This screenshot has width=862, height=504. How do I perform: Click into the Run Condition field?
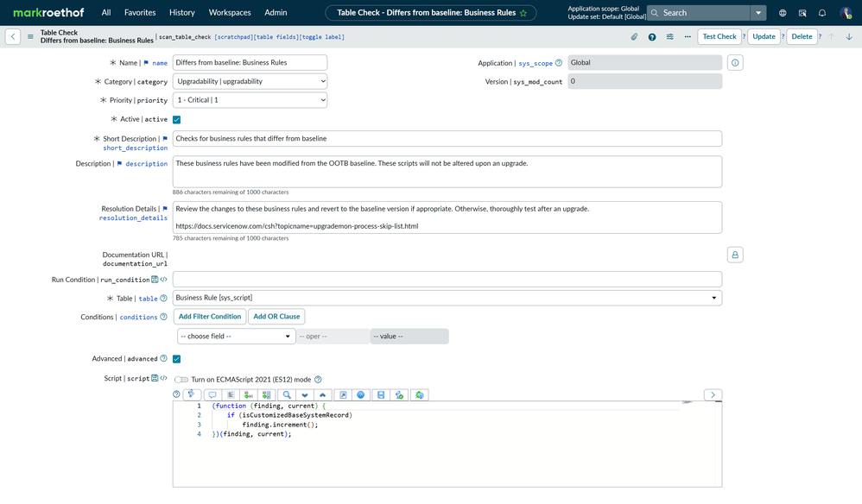[x=447, y=280]
